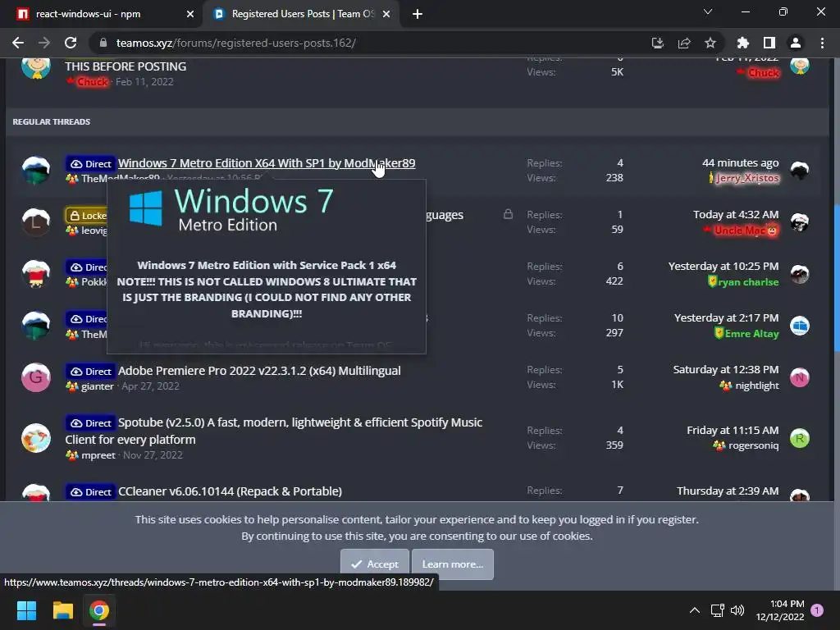Click the install app icon in address bar
The height and width of the screenshot is (630, 840).
[657, 43]
